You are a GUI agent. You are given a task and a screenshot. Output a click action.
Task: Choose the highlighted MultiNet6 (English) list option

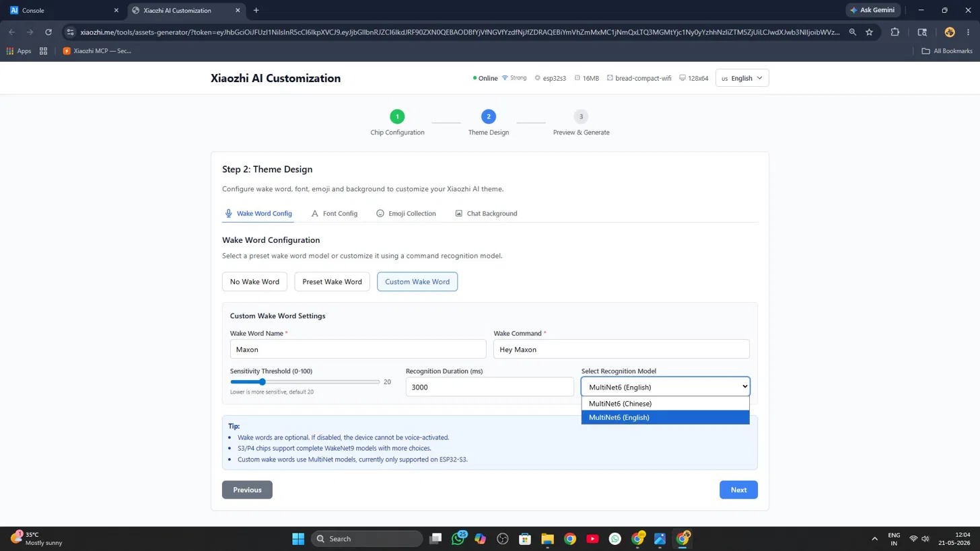tap(665, 418)
